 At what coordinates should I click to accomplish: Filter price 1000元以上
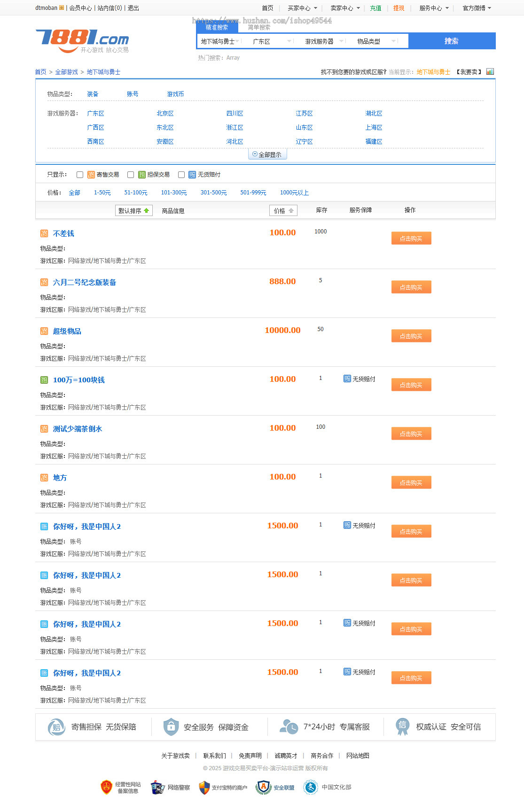coord(294,193)
